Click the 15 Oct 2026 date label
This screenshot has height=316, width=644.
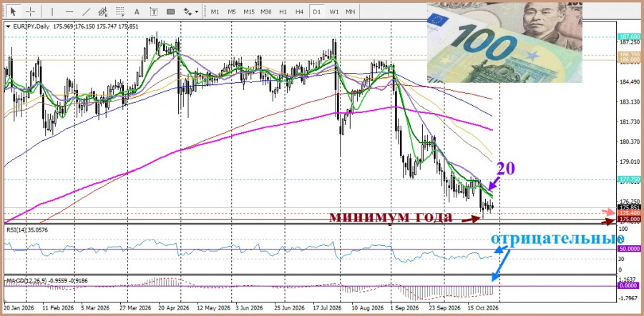[484, 307]
